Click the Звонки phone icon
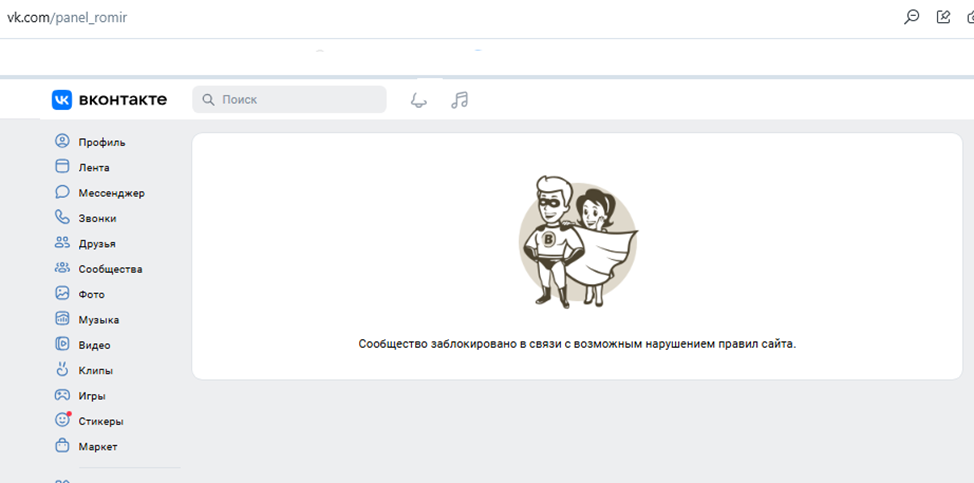974x483 pixels. (x=62, y=218)
